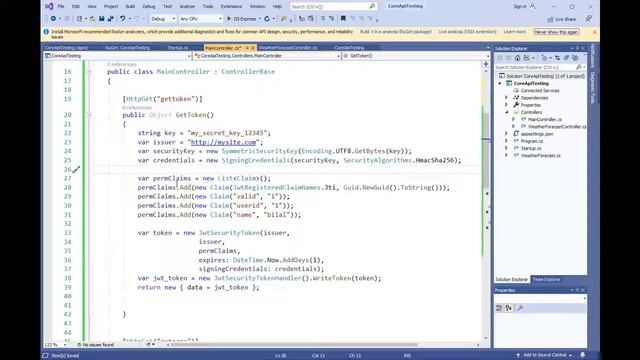640x360 pixels.
Task: Open the GetToken member navigation dropdown
Action: pyautogui.click(x=416, y=56)
